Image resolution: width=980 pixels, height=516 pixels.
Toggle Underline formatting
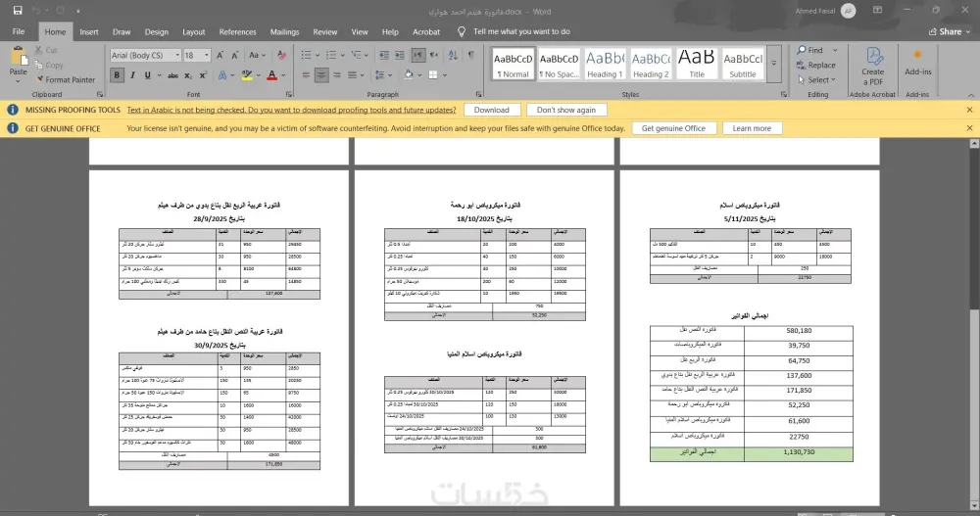tap(148, 75)
